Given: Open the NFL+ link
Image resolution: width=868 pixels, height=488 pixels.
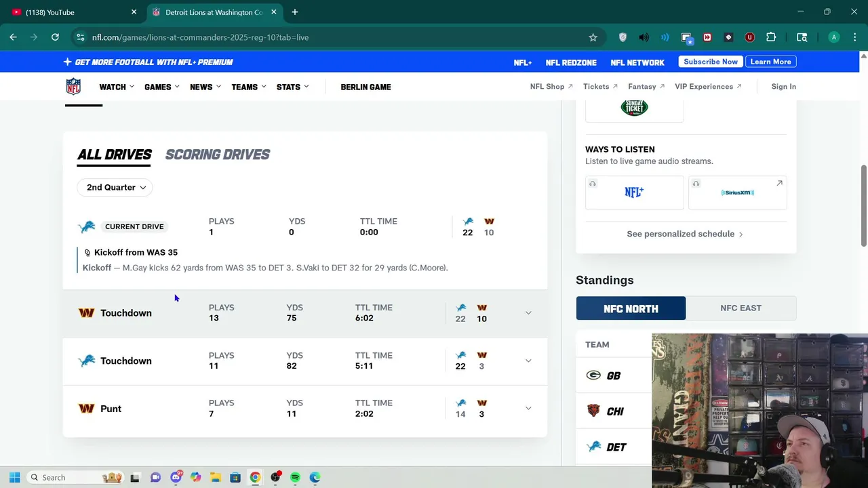Looking at the screenshot, I should (x=523, y=62).
